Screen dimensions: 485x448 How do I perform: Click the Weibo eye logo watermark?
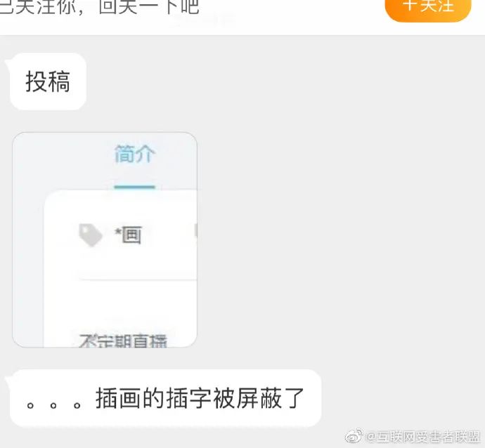354,436
